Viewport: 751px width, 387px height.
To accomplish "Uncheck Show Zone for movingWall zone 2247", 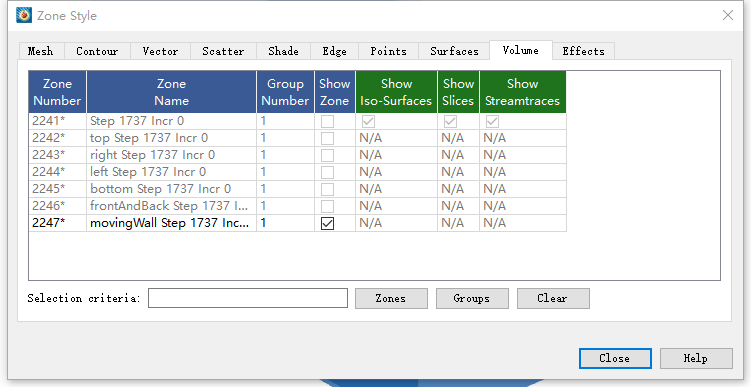I will coord(327,223).
